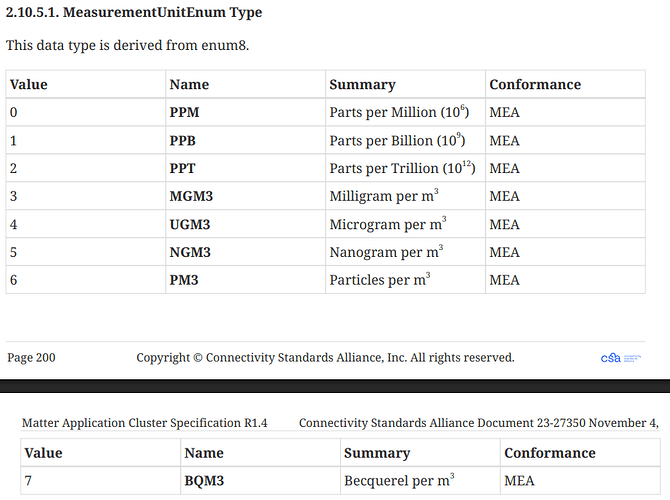Screen dimensions: 670x500
Task: Click the Summary header in the first table
Action: 362,84
